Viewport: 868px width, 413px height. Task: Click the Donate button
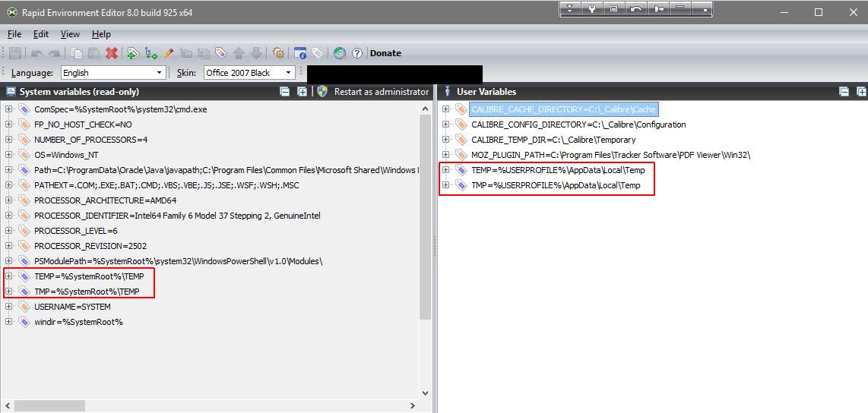[386, 53]
